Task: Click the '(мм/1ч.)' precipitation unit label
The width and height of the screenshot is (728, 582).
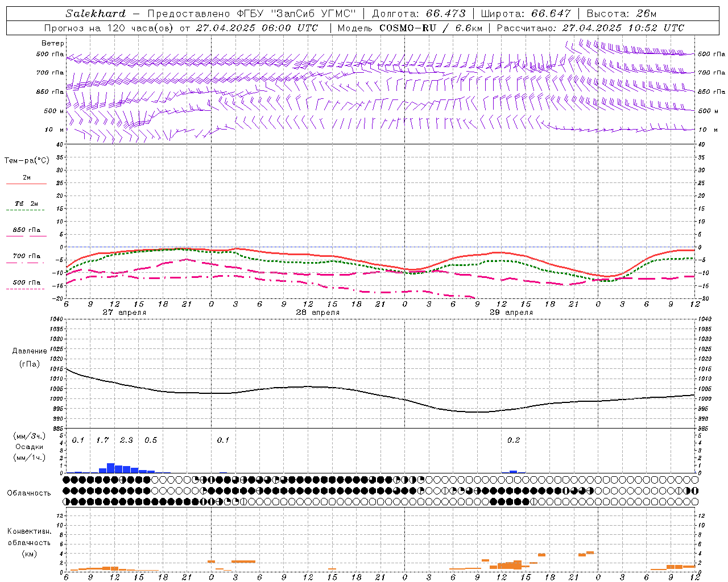Action: coord(29,458)
